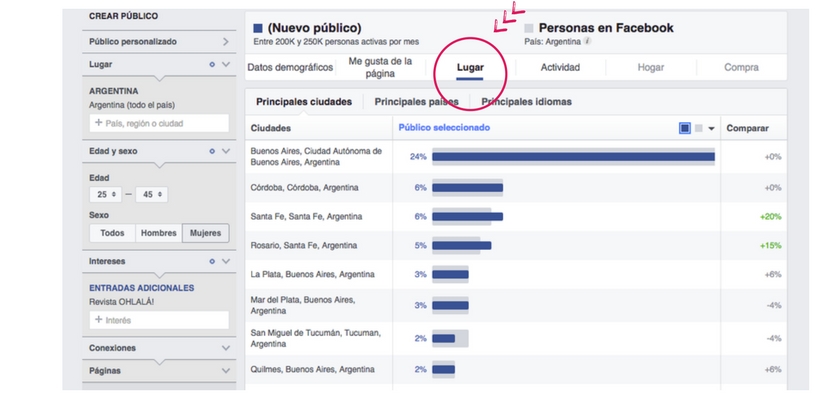840x400 pixels.
Task: Toggle the grey comparison square in column header
Action: point(699,129)
